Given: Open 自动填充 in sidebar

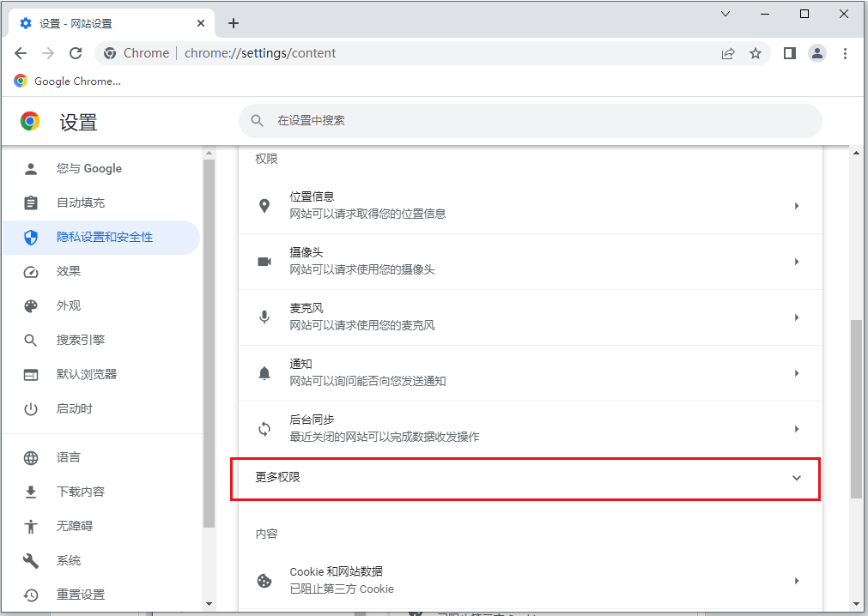Looking at the screenshot, I should point(100,203).
